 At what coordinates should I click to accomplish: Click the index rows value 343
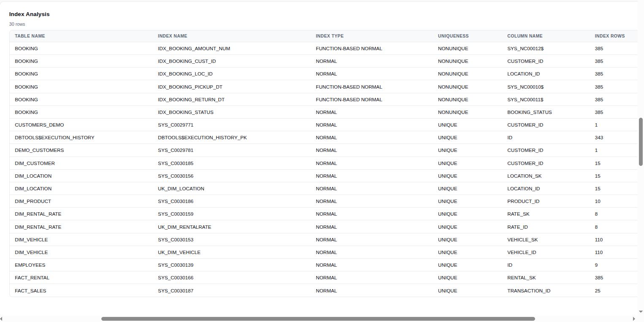coord(599,138)
